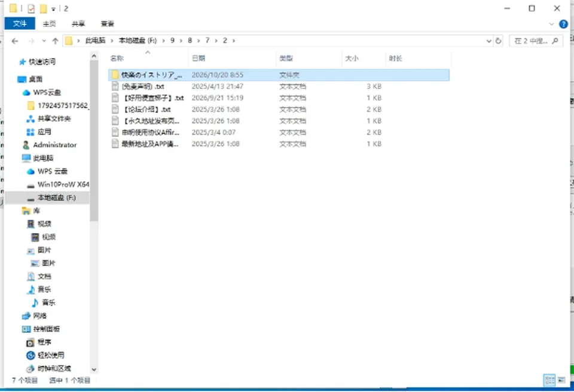Switch to the 共享 ribbon tab
Image resolution: width=574 pixels, height=392 pixels.
coord(78,24)
